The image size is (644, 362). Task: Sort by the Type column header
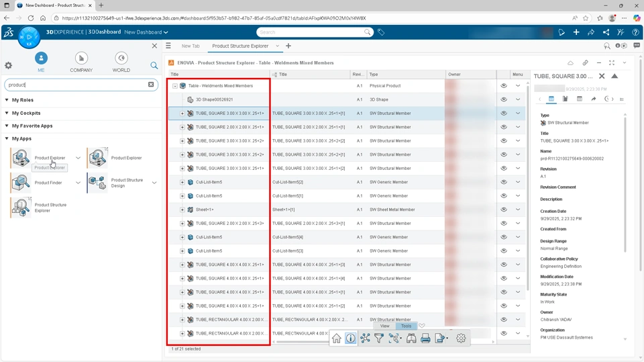point(406,75)
